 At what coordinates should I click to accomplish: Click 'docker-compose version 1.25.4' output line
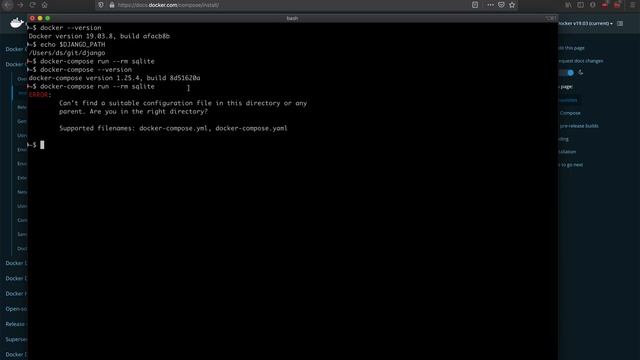(114, 78)
